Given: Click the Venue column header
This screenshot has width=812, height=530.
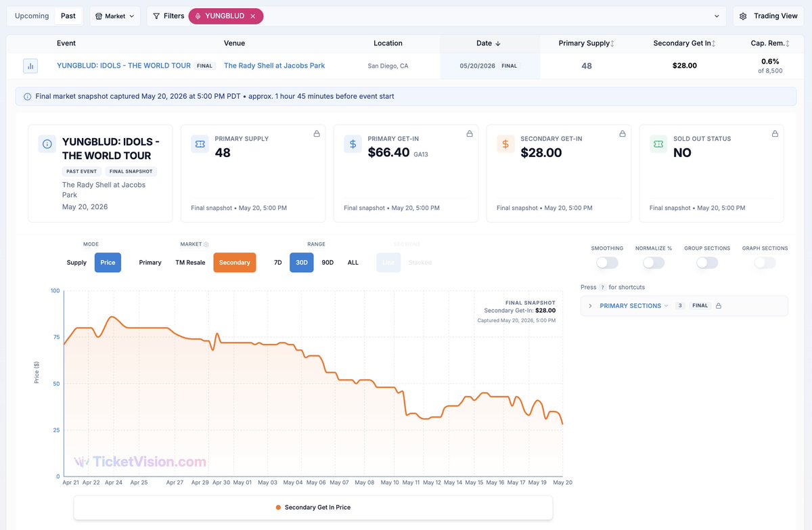Looking at the screenshot, I should point(235,43).
